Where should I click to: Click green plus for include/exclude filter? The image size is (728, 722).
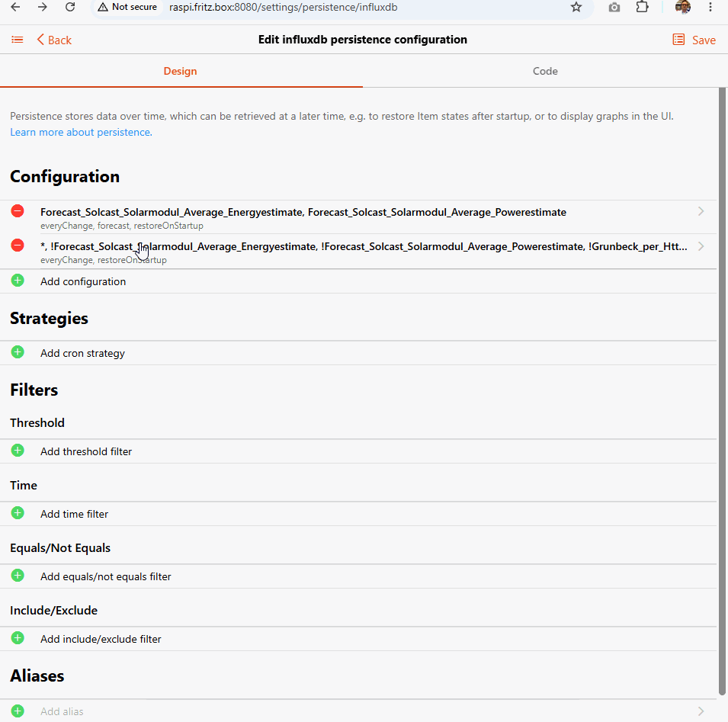tap(18, 638)
